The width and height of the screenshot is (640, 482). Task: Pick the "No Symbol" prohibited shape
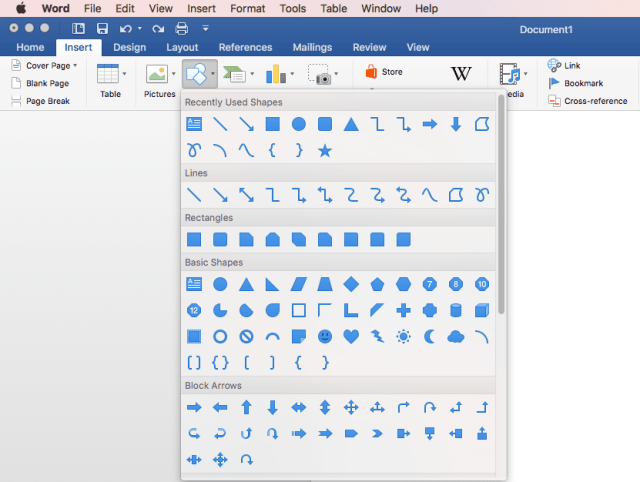tap(246, 336)
